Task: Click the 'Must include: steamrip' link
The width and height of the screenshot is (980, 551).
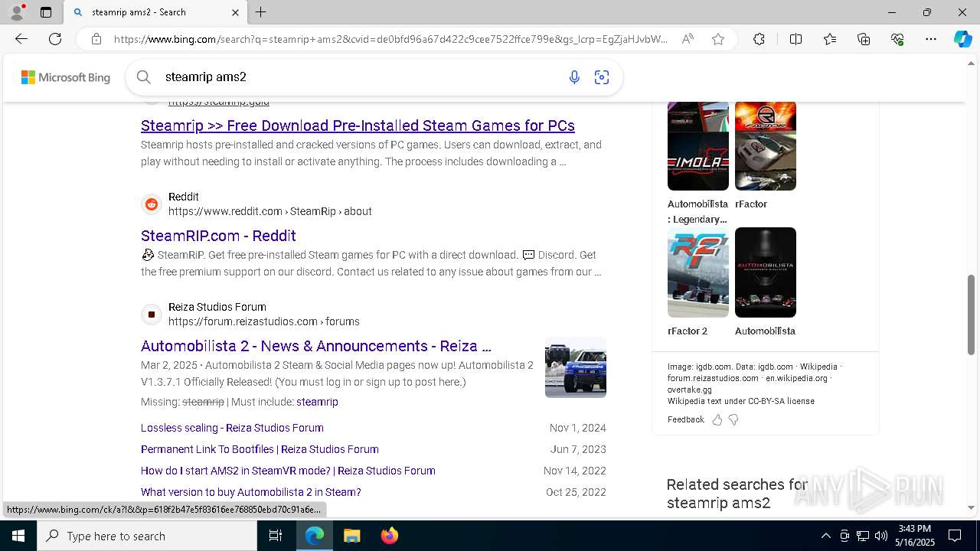Action: [317, 402]
